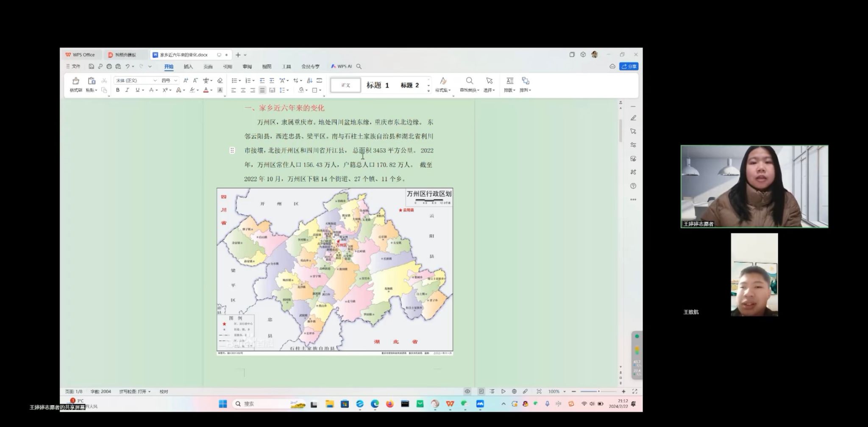This screenshot has width=868, height=427.
Task: Toggle eye protection mode in status bar
Action: (467, 391)
